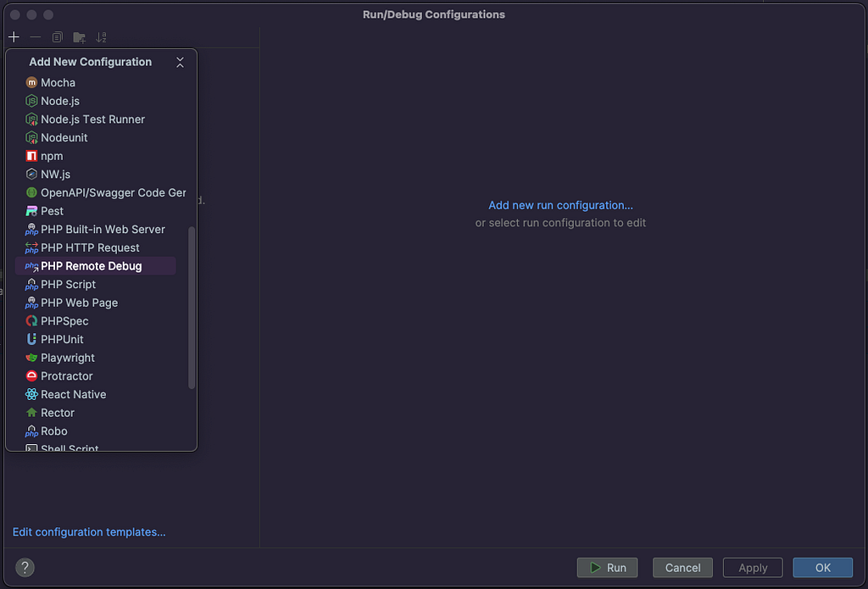Select the text "Nodeunit"
Viewport: 868px width, 589px height.
64,137
